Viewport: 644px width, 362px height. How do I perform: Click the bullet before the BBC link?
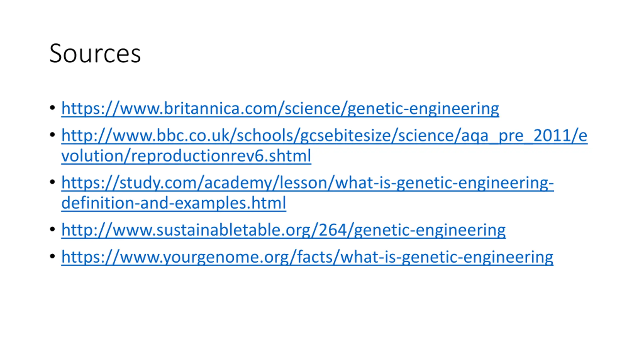click(52, 135)
